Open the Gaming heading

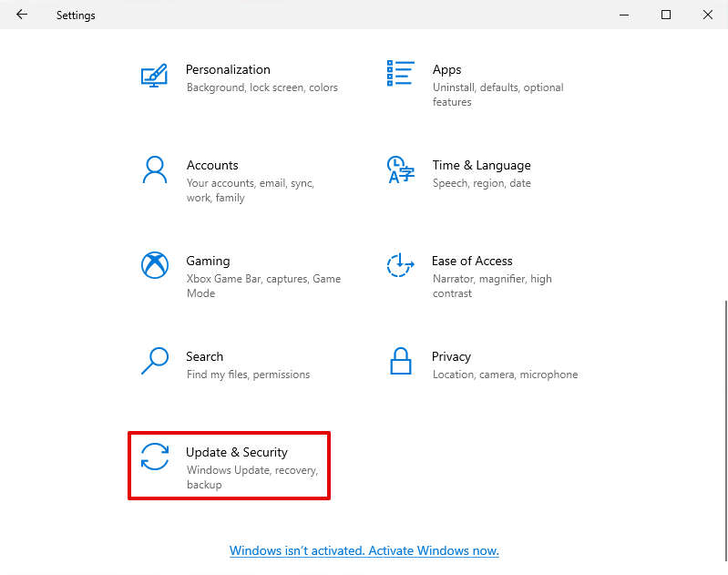208,261
